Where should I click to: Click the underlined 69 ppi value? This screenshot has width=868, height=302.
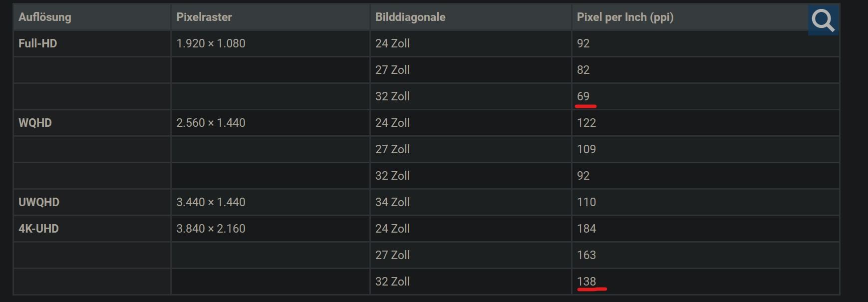583,97
